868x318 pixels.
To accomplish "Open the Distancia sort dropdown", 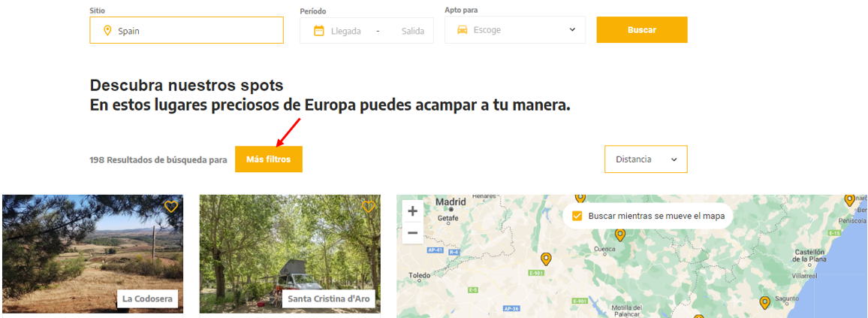I will (646, 159).
